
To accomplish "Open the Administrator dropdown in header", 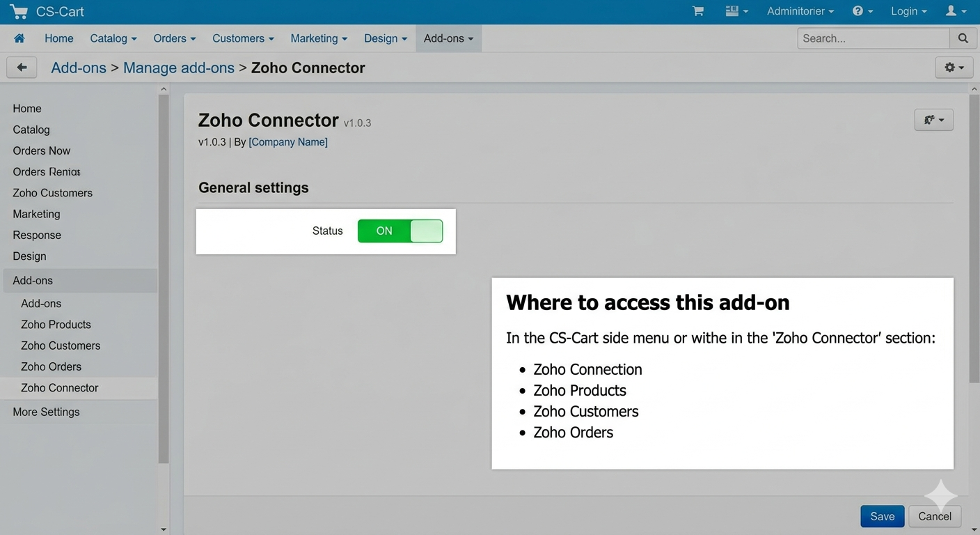I will point(800,11).
